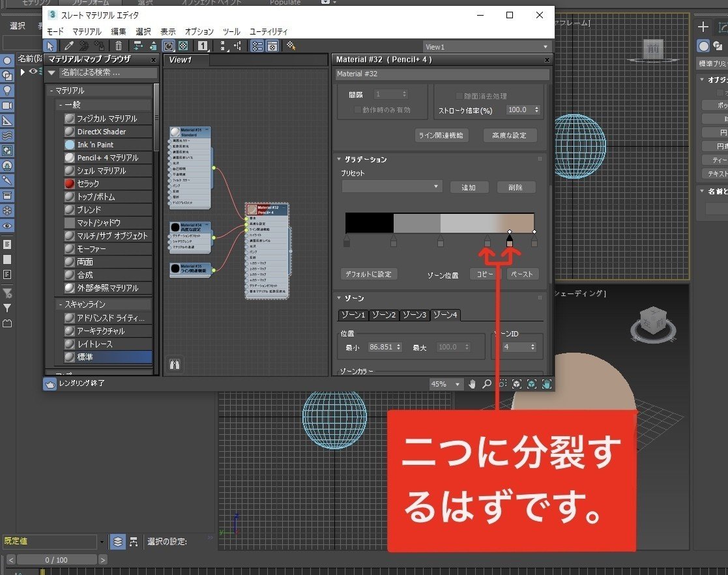Click the 高度な設定 button
Image resolution: width=728 pixels, height=575 pixels.
(x=509, y=135)
